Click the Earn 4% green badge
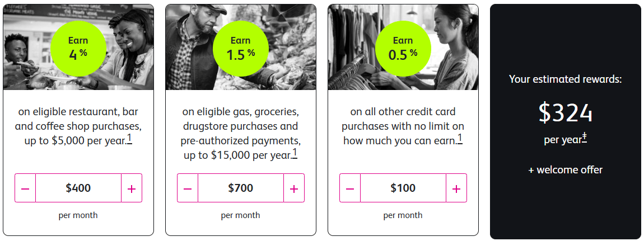The width and height of the screenshot is (644, 241). (78, 49)
